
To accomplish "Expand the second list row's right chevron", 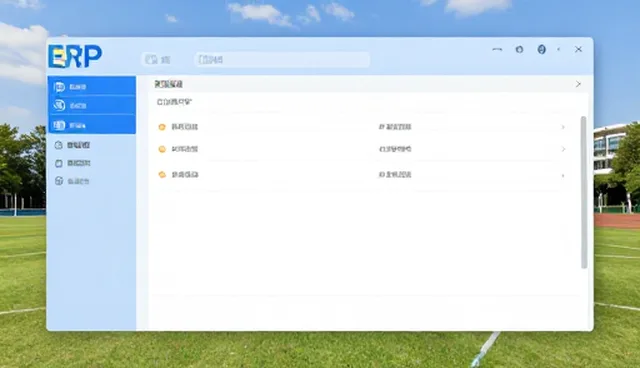I will pos(563,149).
